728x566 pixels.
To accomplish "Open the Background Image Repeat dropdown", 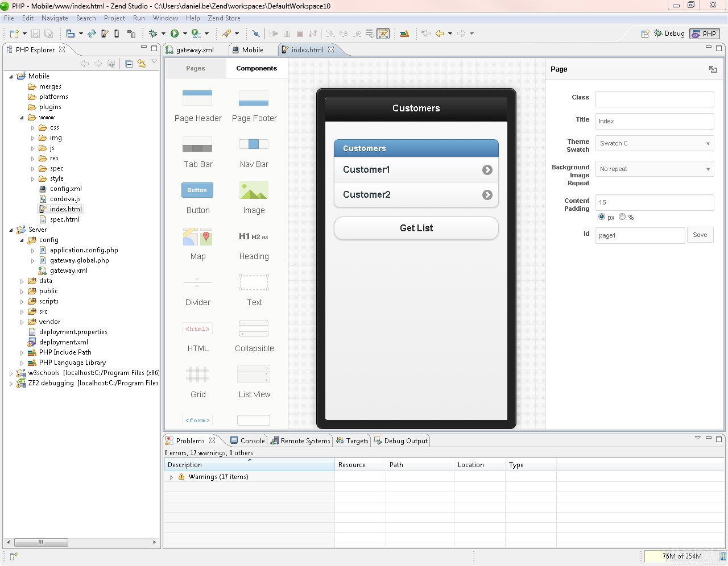I will click(x=655, y=169).
